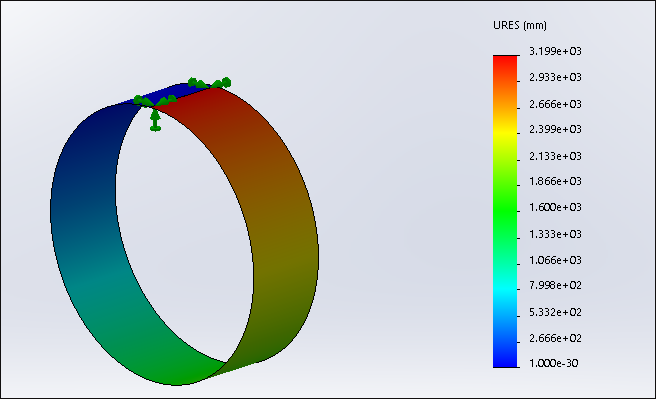Image resolution: width=656 pixels, height=399 pixels.
Task: Select the 7.998e+02 legend label
Action: point(555,285)
